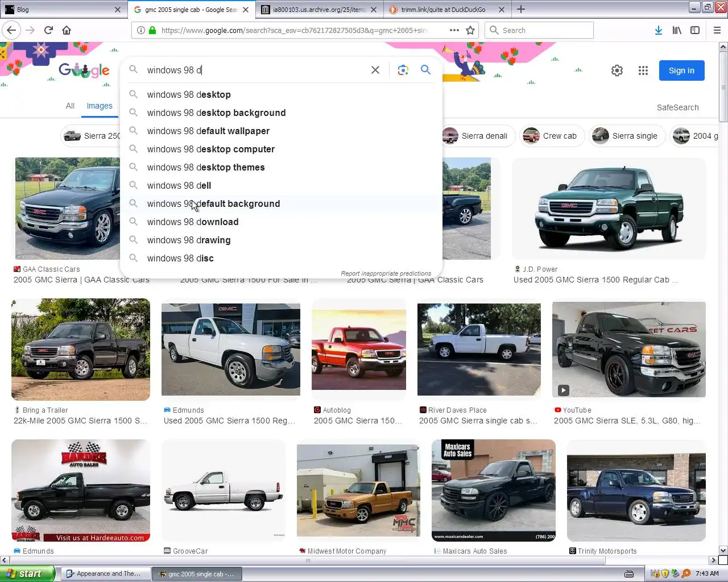
Task: Open the Firefox hamburger menu
Action: pyautogui.click(x=717, y=30)
